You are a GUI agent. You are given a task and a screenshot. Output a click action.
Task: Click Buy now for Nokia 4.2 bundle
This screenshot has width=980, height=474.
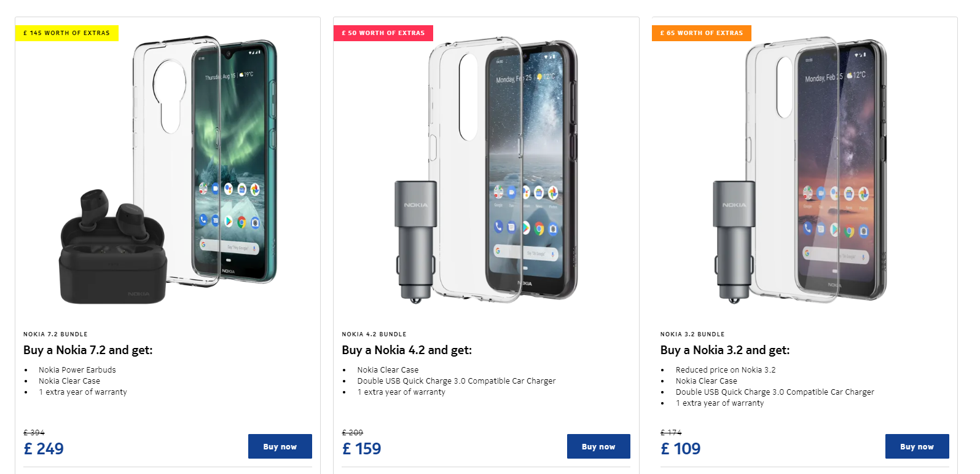pos(598,446)
